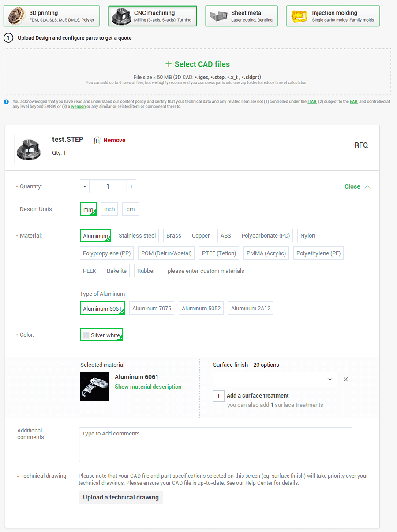Select inch as design units
This screenshot has height=532, width=397.
[x=109, y=209]
